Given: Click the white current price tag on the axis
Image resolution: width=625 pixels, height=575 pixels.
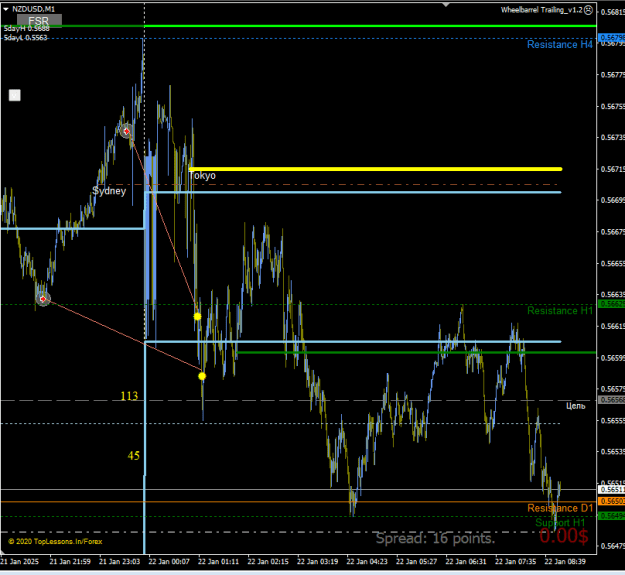Looking at the screenshot, I should coord(611,489).
